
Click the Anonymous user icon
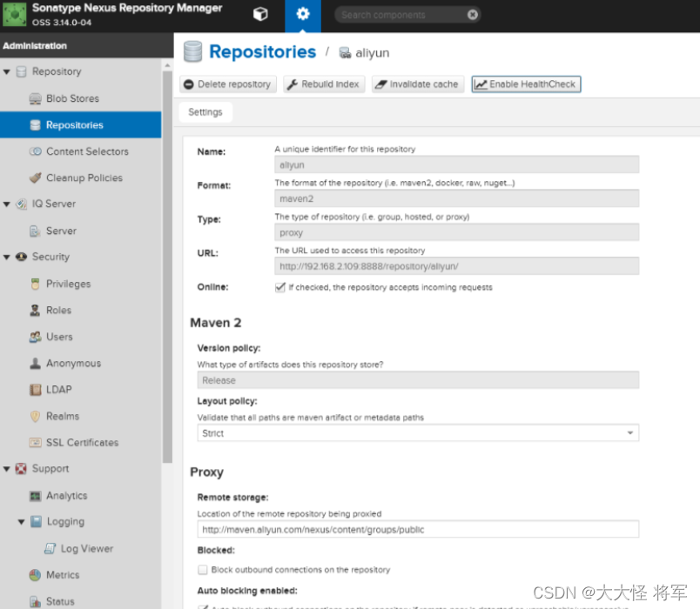click(36, 363)
